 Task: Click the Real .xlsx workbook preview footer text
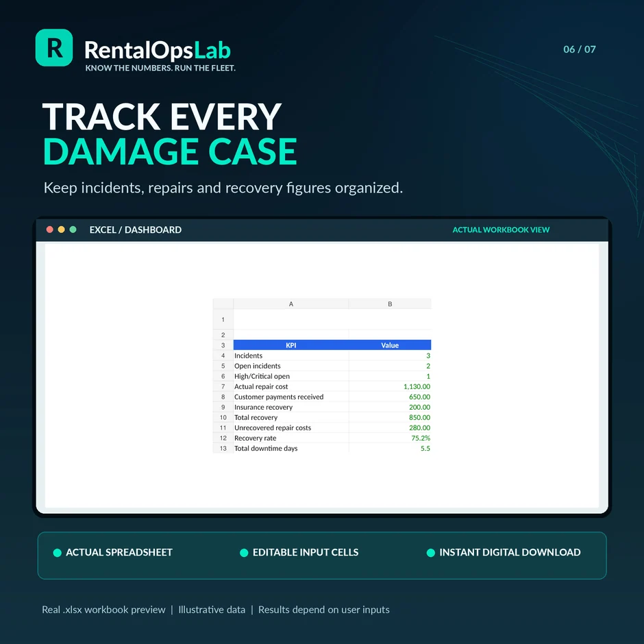pos(103,610)
